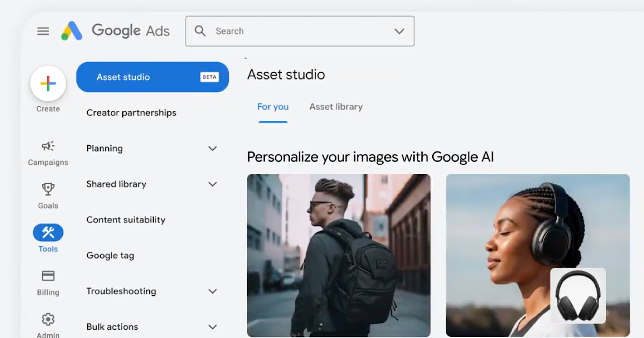
Task: Open Creator partnerships link
Action: pyautogui.click(x=131, y=113)
